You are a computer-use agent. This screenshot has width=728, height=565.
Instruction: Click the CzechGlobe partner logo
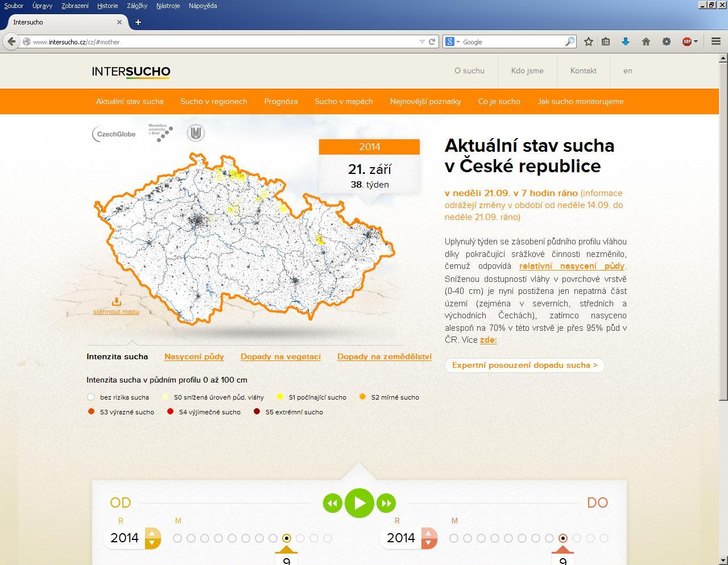[114, 134]
